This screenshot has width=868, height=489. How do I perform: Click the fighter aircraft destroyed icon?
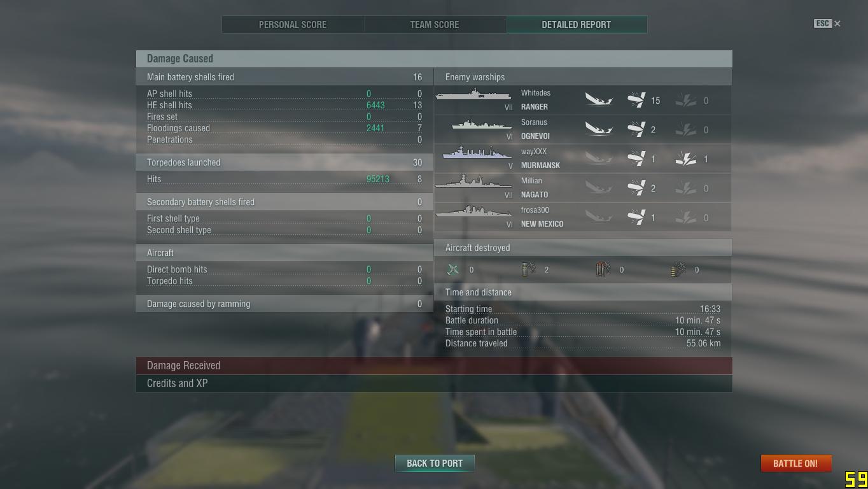(x=453, y=270)
